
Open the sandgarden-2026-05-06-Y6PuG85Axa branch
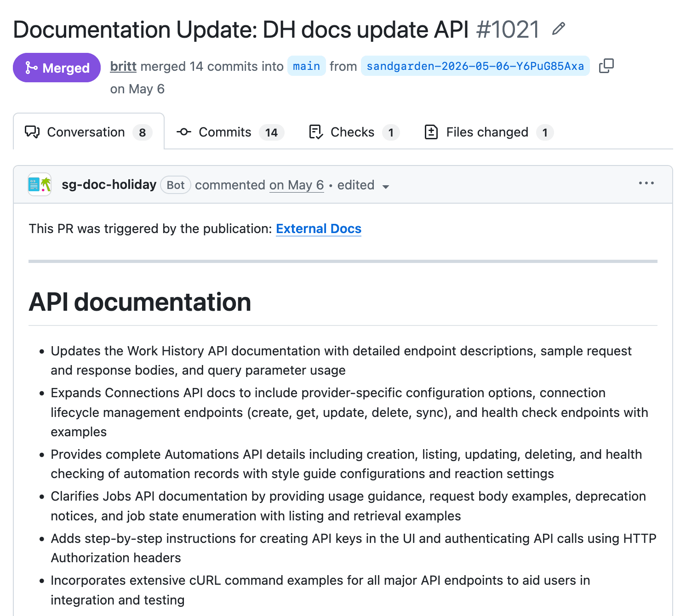point(475,66)
